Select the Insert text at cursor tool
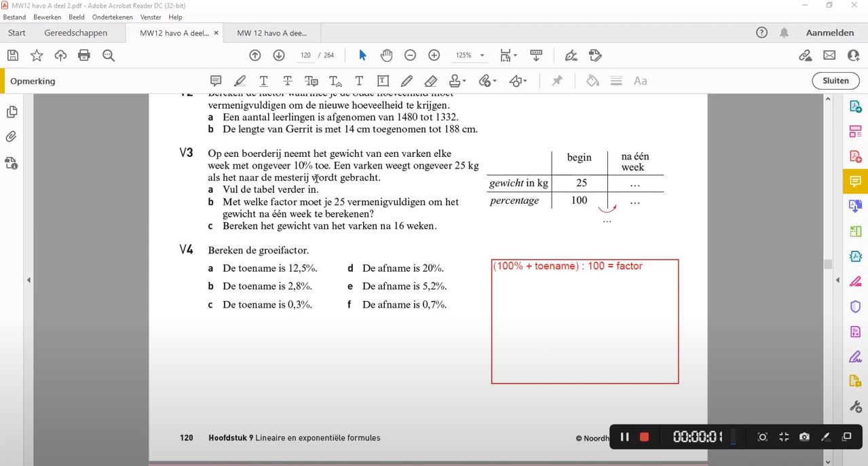The width and height of the screenshot is (868, 466). coord(335,82)
